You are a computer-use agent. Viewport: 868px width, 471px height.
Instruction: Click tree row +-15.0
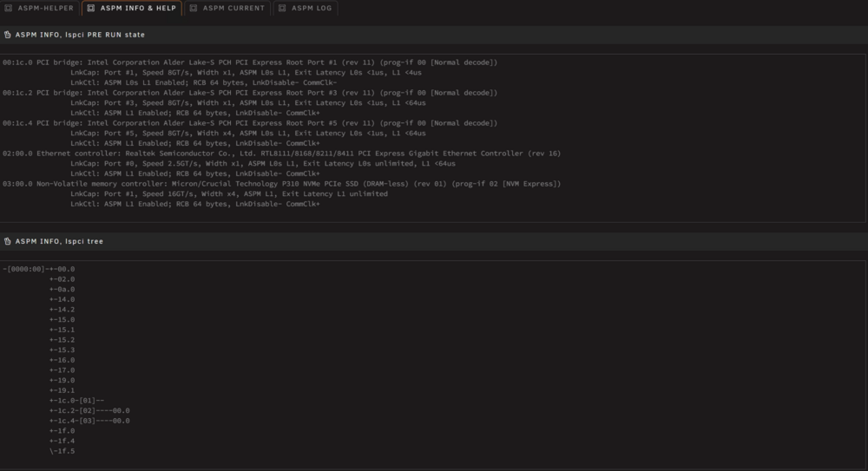click(x=62, y=320)
